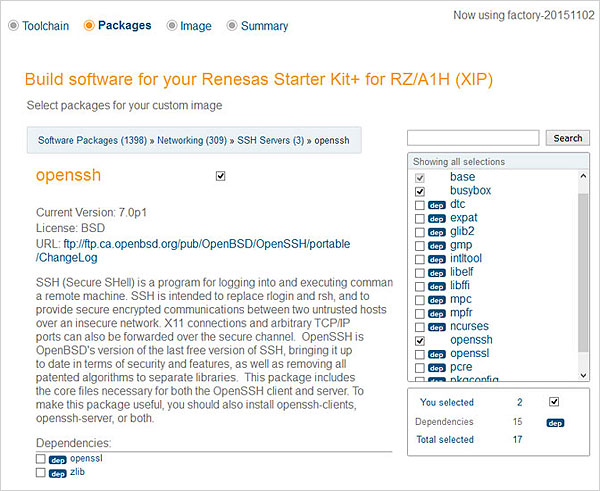Open the expat package link
This screenshot has height=491, width=600.
pos(464,218)
